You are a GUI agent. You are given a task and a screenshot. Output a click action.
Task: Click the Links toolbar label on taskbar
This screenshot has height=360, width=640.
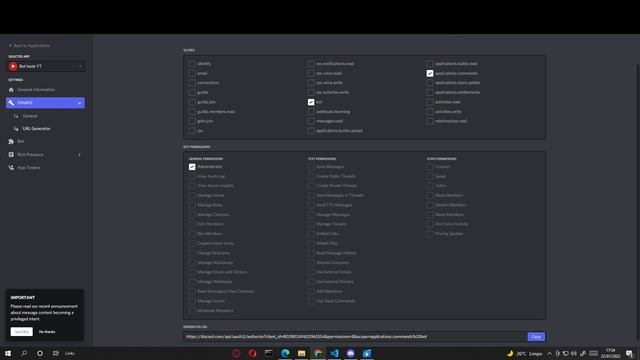pyautogui.click(x=69, y=353)
